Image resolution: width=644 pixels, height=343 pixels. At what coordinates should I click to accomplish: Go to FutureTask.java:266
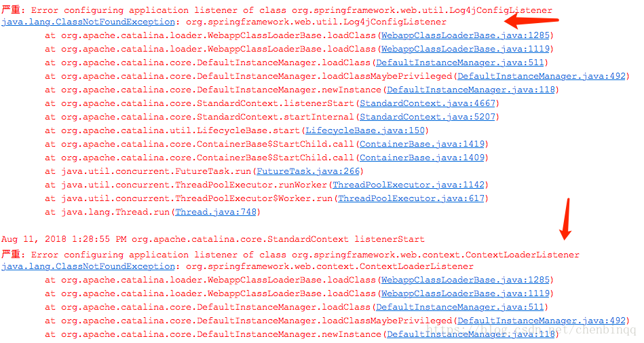click(308, 171)
